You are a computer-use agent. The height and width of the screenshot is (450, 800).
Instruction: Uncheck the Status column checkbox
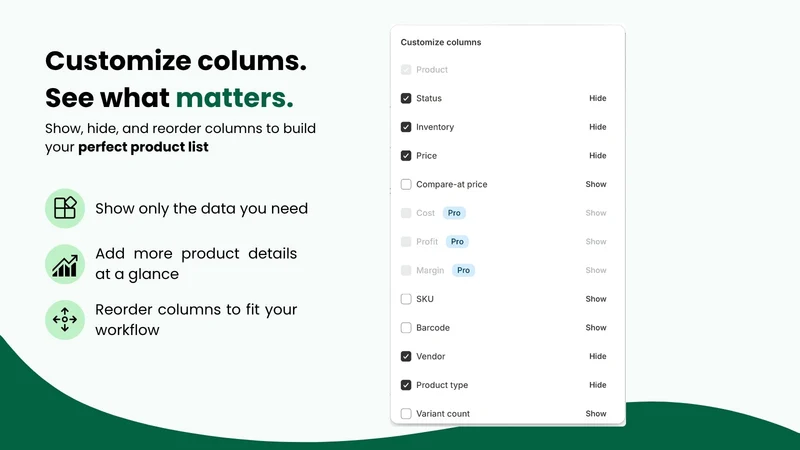pyautogui.click(x=406, y=98)
